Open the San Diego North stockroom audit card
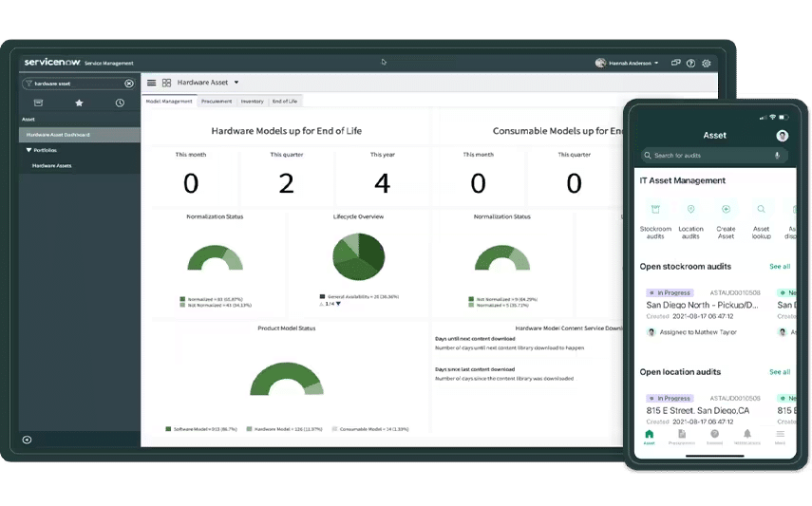Screen dimensions: 812x506 tap(703, 313)
